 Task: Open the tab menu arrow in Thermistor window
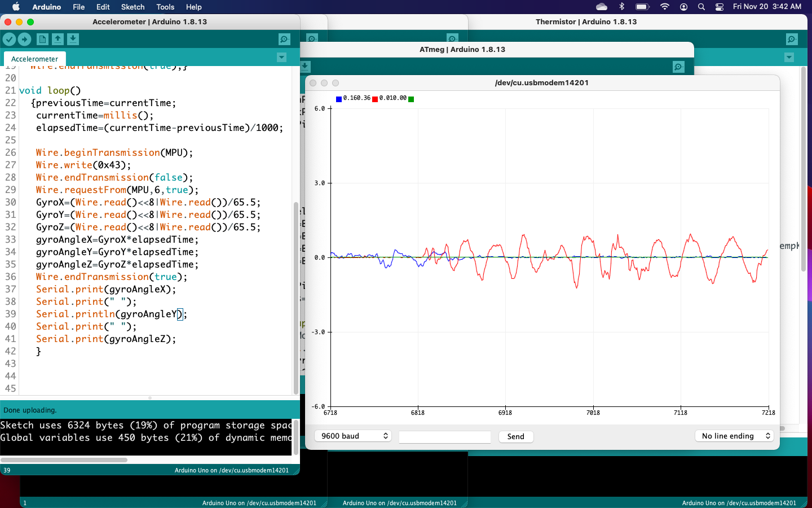point(789,58)
